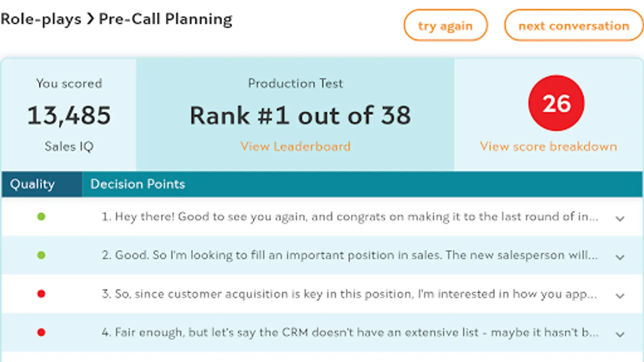644x362 pixels.
Task: Open the 'Fair enough, but let's say' row
Action: (349, 333)
